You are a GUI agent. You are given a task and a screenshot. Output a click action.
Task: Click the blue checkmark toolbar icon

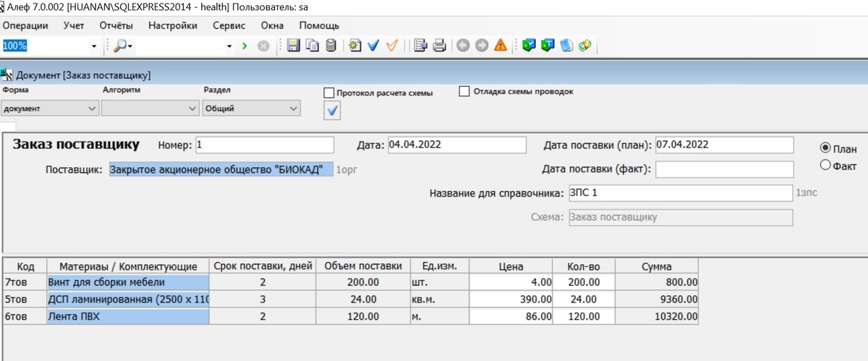[373, 46]
